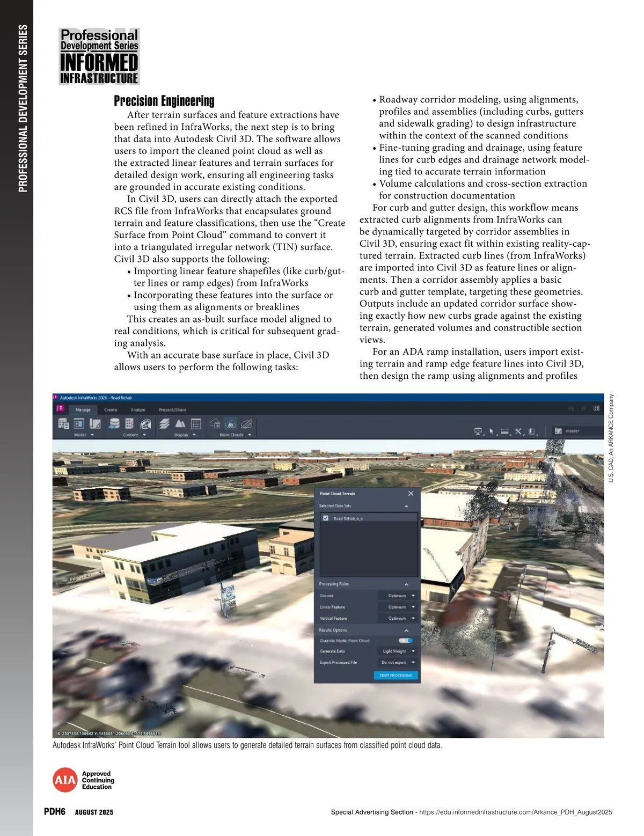
Task: Select the arrow pointer tool icon
Action: point(491,431)
